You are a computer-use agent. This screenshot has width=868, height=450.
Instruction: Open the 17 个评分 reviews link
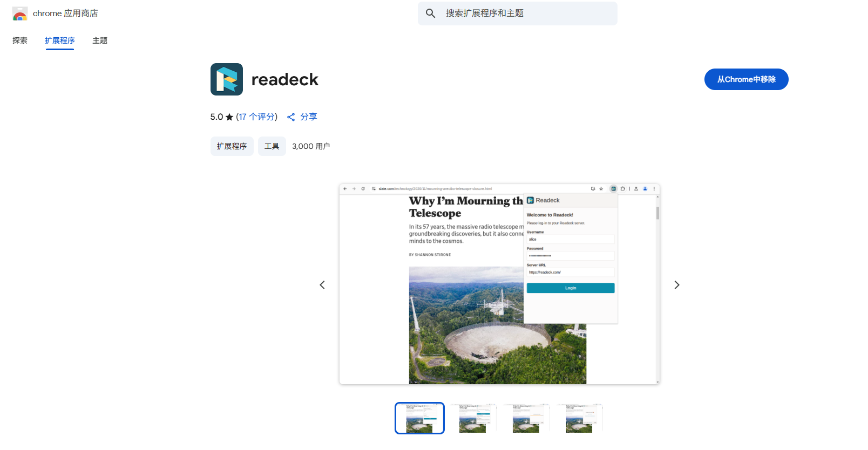(257, 117)
